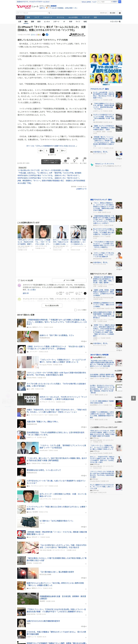Click the blue web search button at top
This screenshot has height=644, width=138.
click(120, 2)
